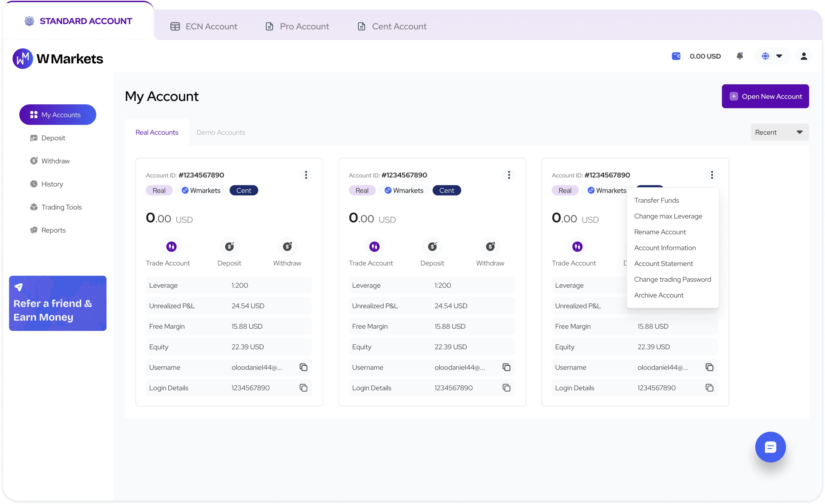Open the three-dot menu on first account card
825x504 pixels.
(306, 174)
